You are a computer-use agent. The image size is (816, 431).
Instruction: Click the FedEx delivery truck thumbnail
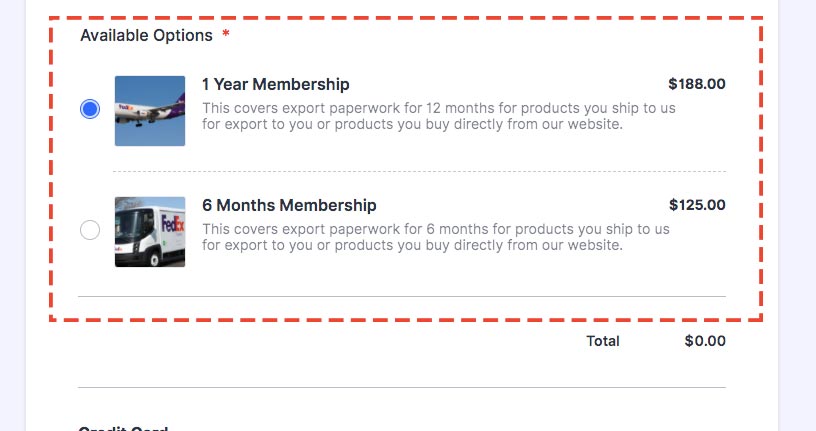(150, 232)
